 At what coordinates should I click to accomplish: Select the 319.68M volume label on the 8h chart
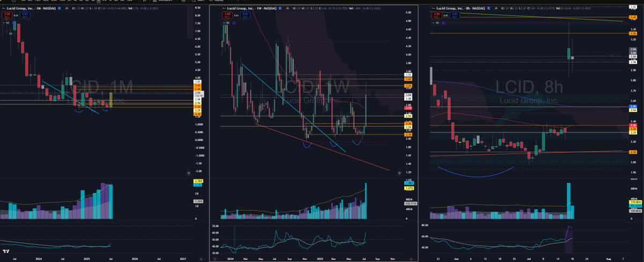click(635, 201)
